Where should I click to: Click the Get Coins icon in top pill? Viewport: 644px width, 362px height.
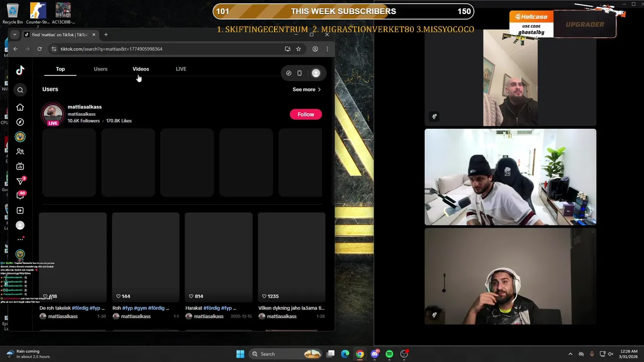[289, 73]
